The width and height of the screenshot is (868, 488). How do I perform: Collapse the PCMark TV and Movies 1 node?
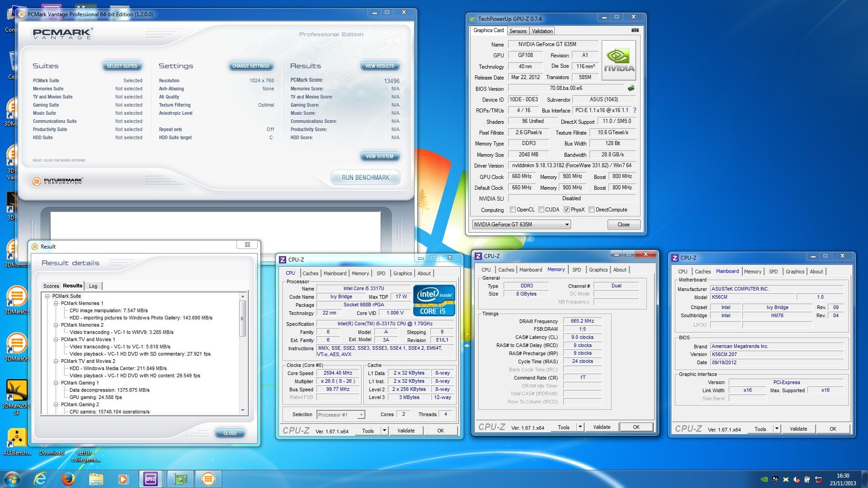[56, 340]
